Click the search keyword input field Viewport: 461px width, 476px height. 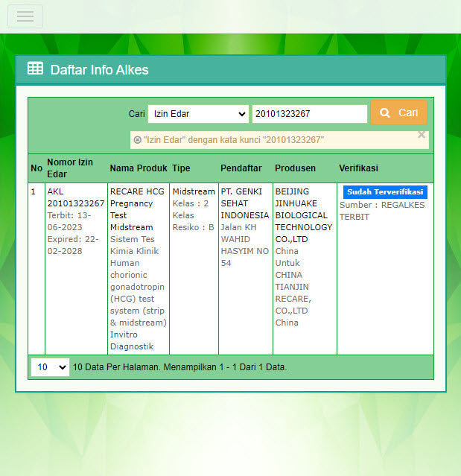pyautogui.click(x=309, y=114)
